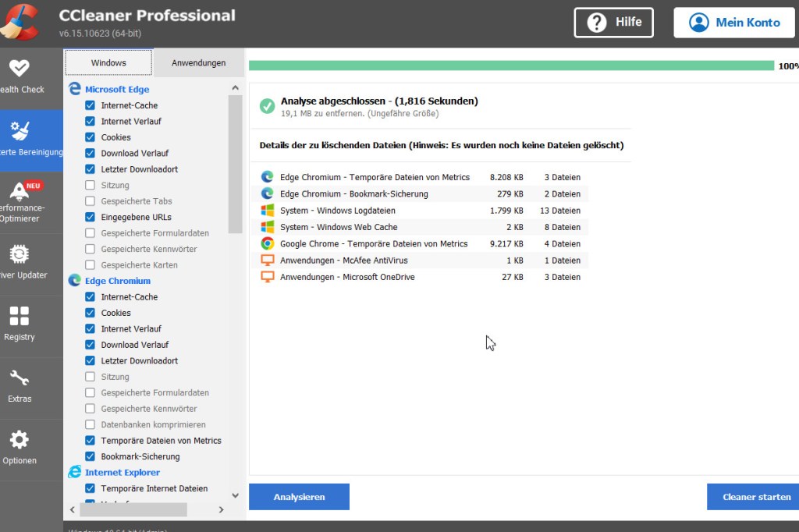Click the Hilfe button
799x532 pixels.
[x=613, y=23]
